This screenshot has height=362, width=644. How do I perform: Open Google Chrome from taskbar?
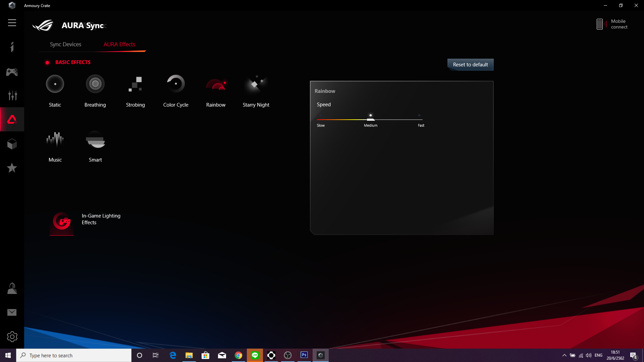coord(238,355)
